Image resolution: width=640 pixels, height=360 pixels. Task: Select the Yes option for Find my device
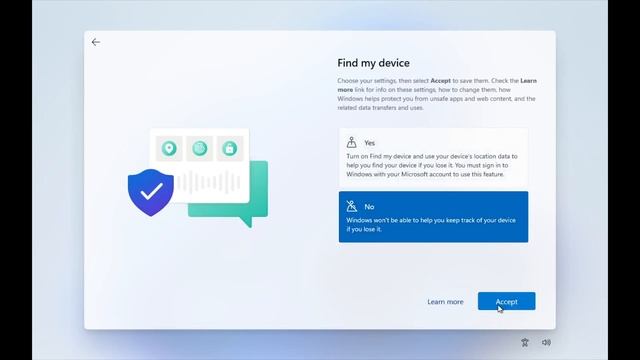pos(433,158)
